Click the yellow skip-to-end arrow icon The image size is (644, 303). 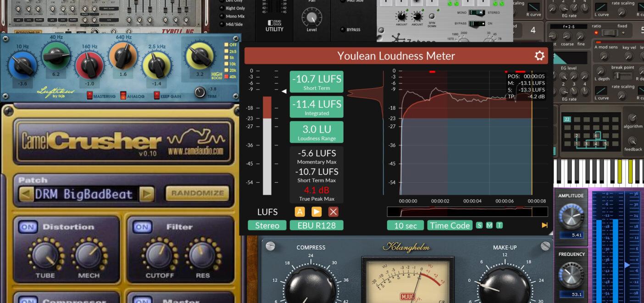[544, 225]
